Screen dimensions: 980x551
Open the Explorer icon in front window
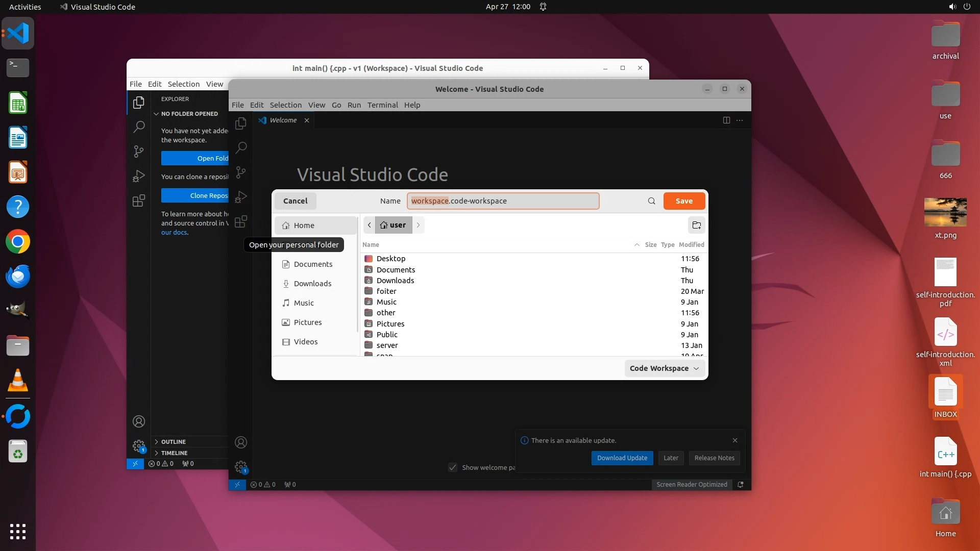(240, 123)
